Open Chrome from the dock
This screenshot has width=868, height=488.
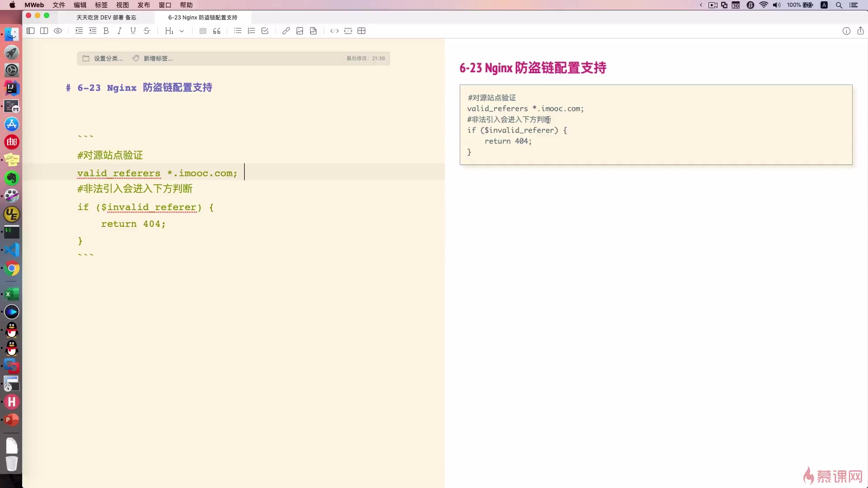click(x=12, y=268)
